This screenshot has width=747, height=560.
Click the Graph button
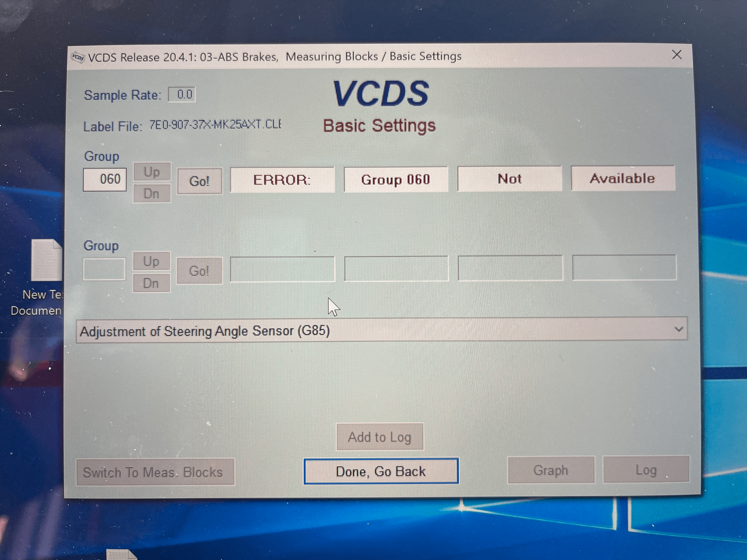coord(551,470)
